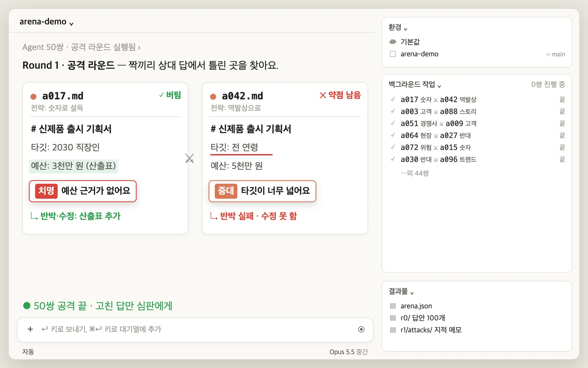Click the file icon beside r1/attacks/
588x368 pixels.
[393, 330]
